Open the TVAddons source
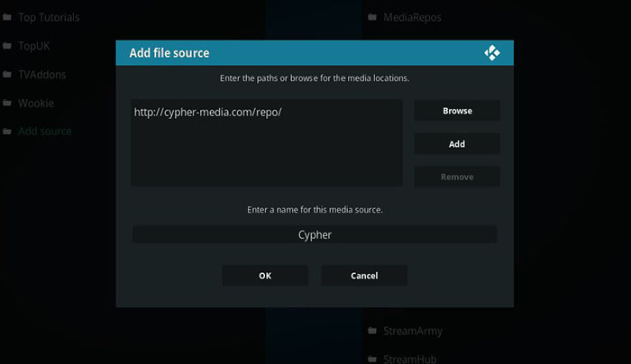Screen dimensions: 631x364 click(x=41, y=75)
